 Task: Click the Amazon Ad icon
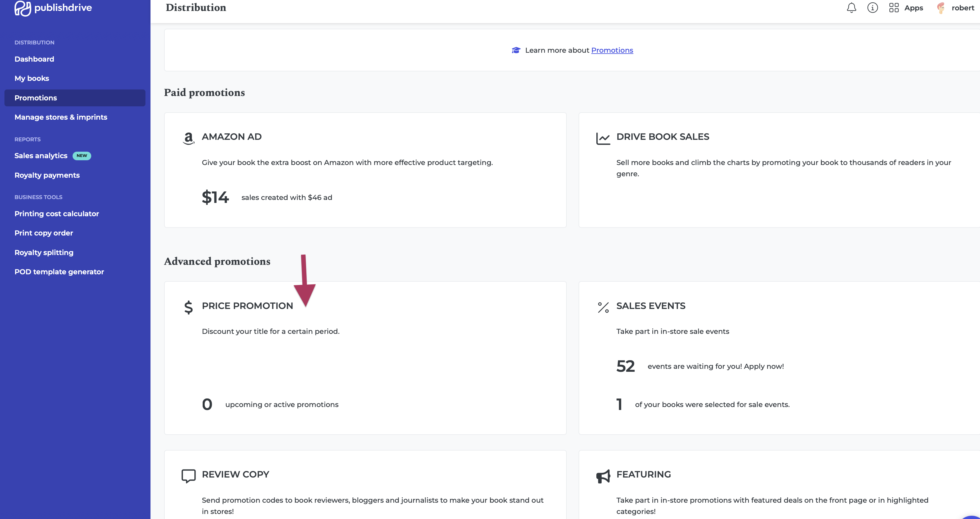tap(188, 138)
